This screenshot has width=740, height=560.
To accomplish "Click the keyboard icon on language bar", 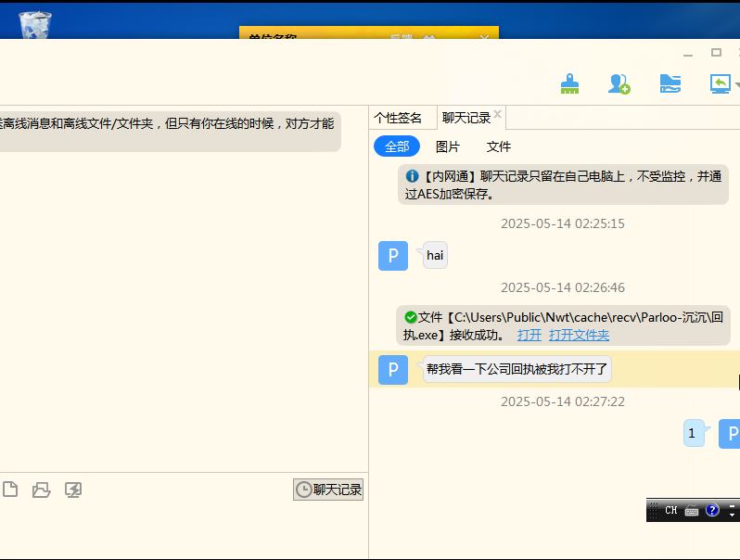I will click(692, 511).
